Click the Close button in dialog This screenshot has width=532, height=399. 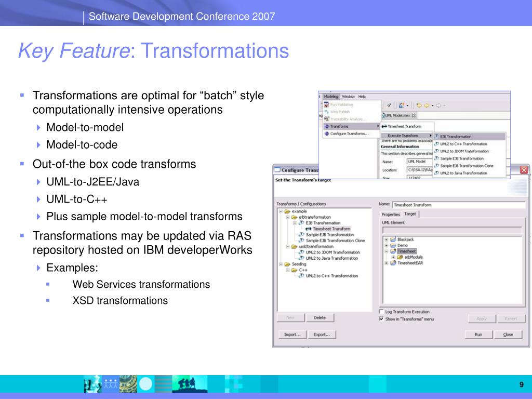[508, 335]
